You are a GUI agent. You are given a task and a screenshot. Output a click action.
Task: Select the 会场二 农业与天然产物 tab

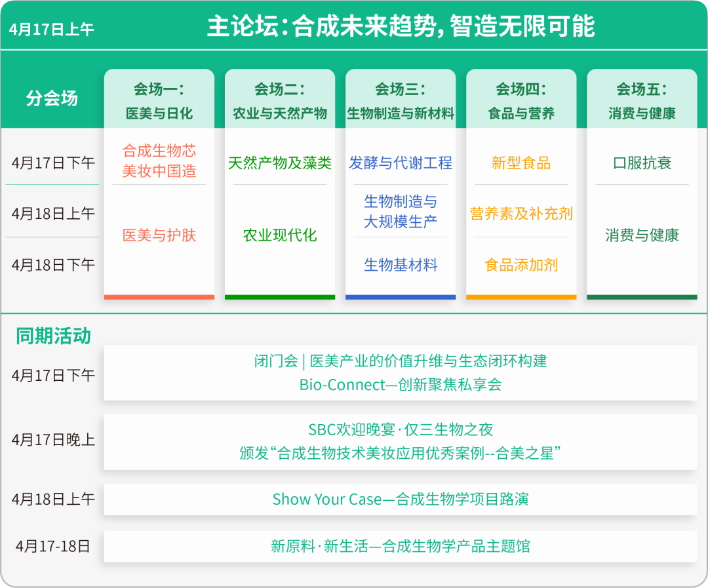click(280, 100)
